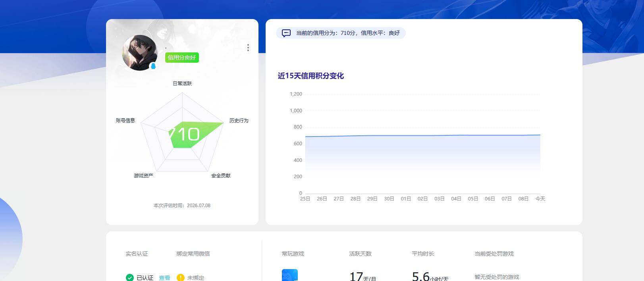Click the 30日 date on chart axis

[x=389, y=198]
